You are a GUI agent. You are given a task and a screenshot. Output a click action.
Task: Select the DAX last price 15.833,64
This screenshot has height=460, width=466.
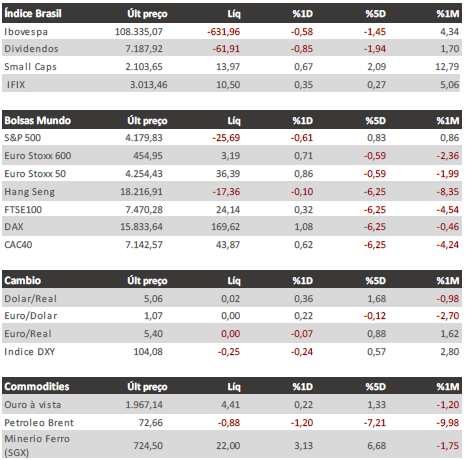pyautogui.click(x=141, y=227)
